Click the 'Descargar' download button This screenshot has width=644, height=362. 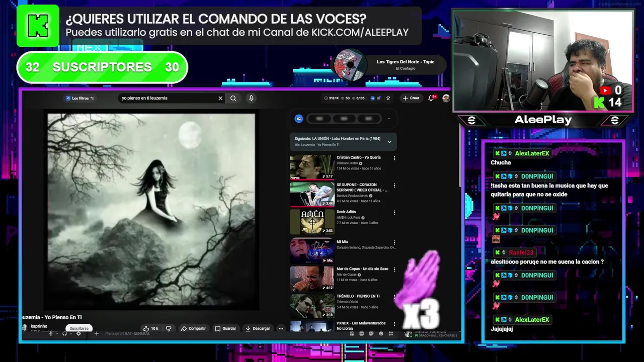click(258, 328)
